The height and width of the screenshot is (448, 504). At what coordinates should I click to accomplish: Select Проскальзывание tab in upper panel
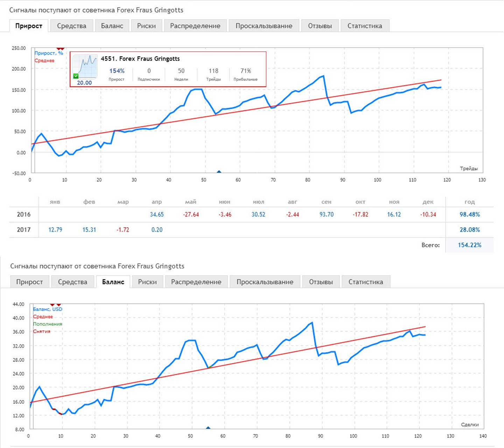pos(264,26)
